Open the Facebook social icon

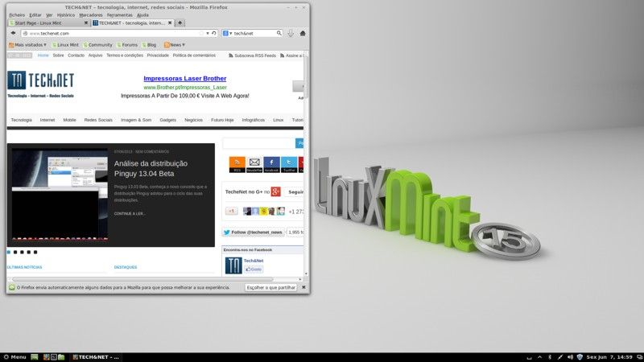click(271, 163)
